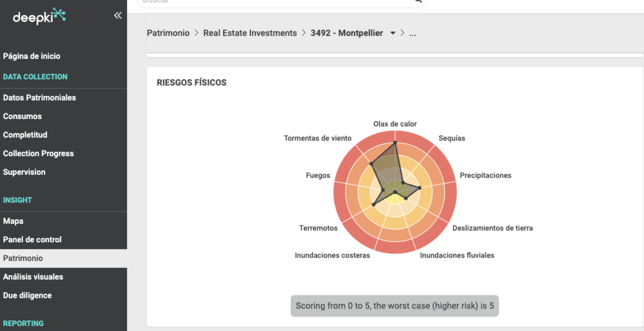The image size is (644, 331).
Task: Click the Patrimonio breadcrumb link
Action: pos(168,33)
